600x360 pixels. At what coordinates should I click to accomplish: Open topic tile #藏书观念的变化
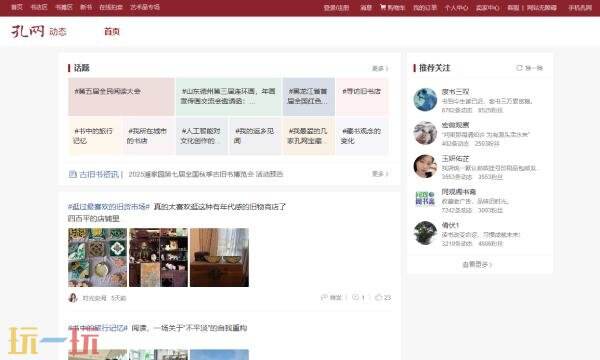click(x=362, y=136)
